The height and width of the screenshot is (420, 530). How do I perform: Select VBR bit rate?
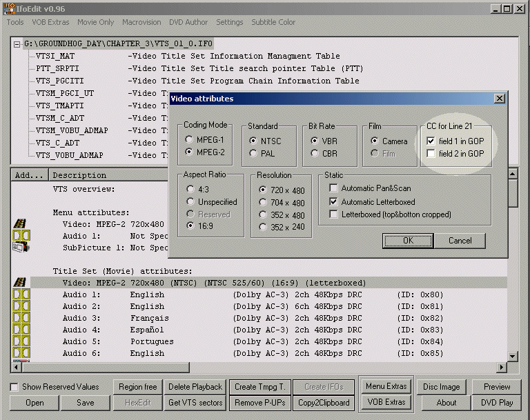[324, 141]
